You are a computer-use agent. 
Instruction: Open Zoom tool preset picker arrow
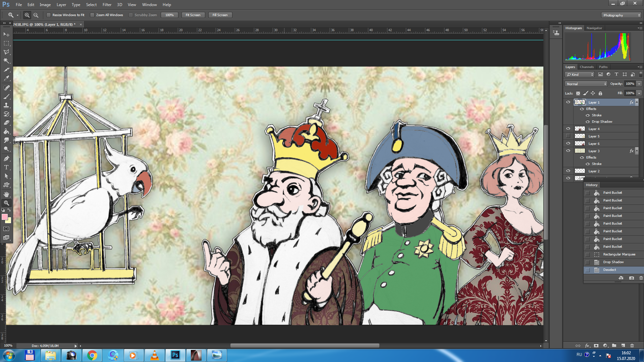click(x=17, y=15)
